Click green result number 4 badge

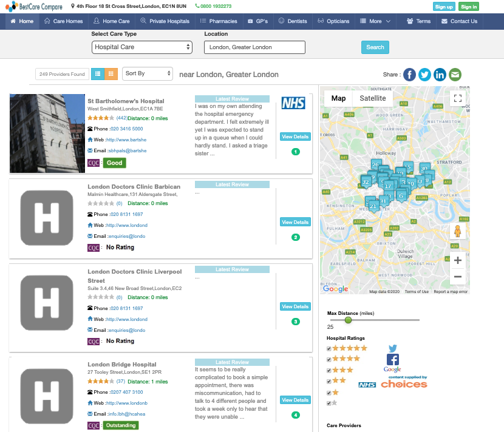coord(295,415)
